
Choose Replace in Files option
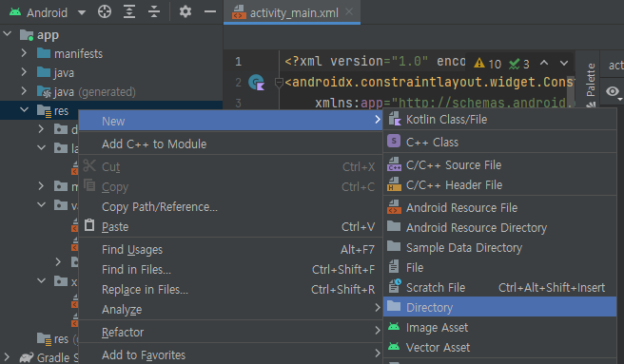(230, 289)
